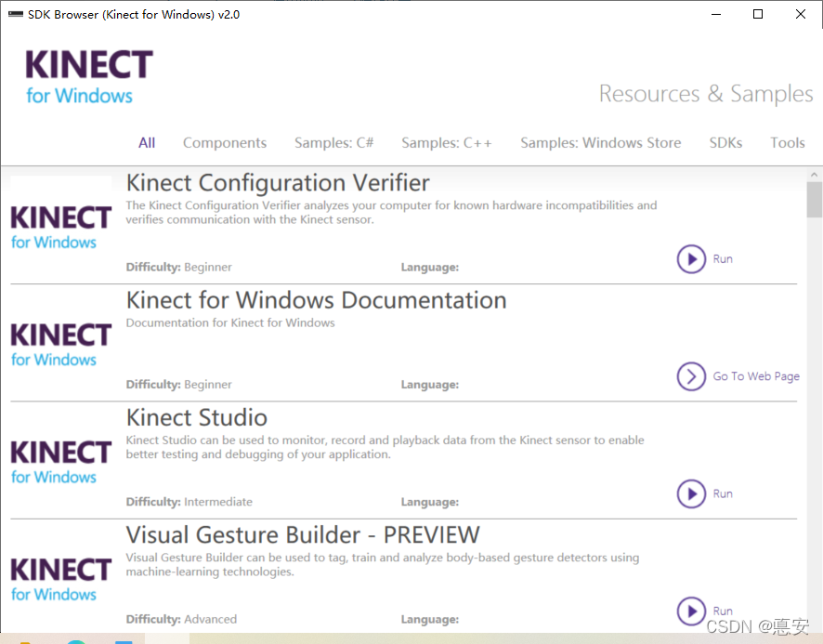Click 'Documentation for Kinect for Windows' description

pos(229,322)
